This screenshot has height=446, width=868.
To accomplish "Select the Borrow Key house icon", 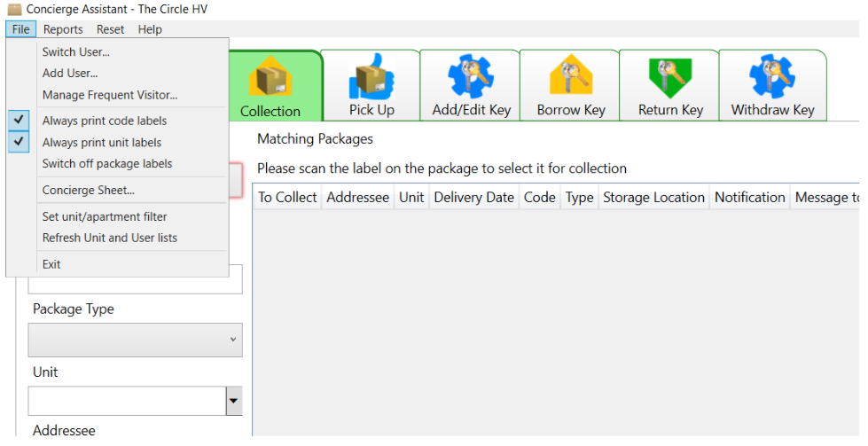I will click(570, 78).
